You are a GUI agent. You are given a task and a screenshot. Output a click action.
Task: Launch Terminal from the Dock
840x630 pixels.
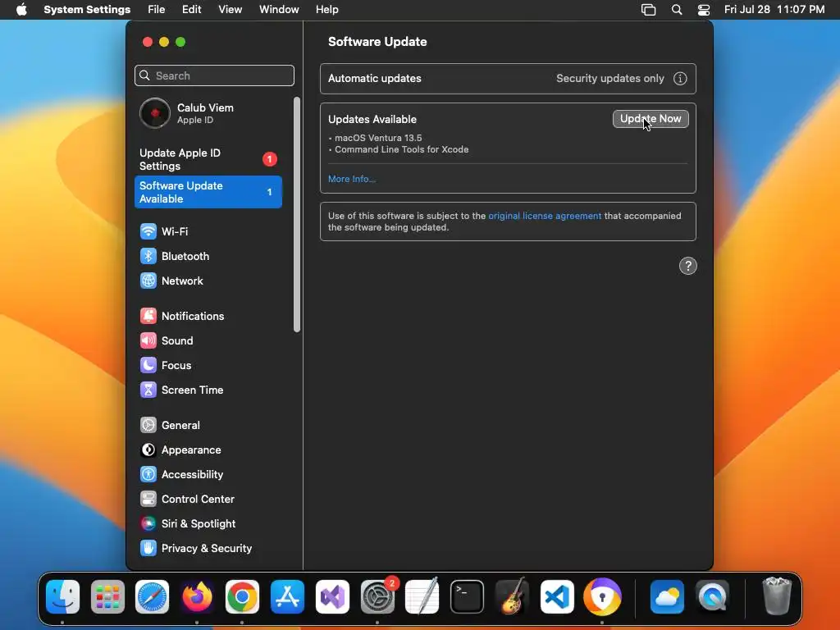point(467,596)
